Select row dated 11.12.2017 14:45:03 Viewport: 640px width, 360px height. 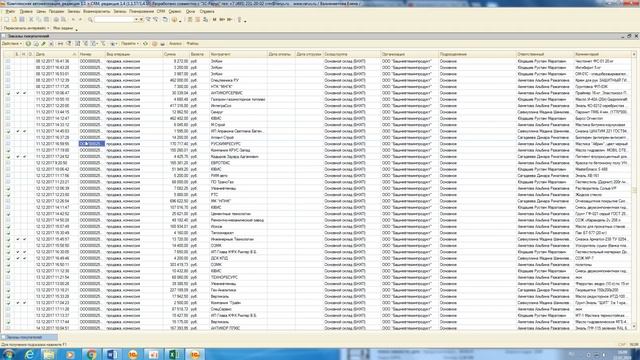pyautogui.click(x=318, y=131)
